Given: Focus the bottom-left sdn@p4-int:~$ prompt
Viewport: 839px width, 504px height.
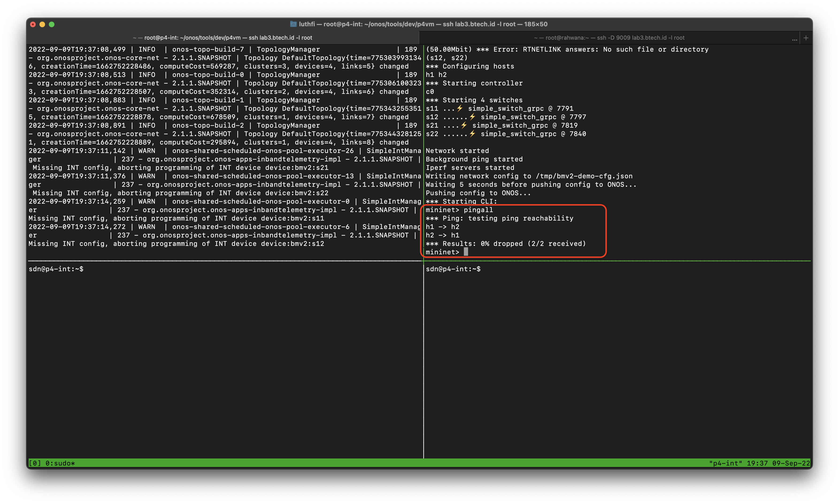Looking at the screenshot, I should click(56, 269).
